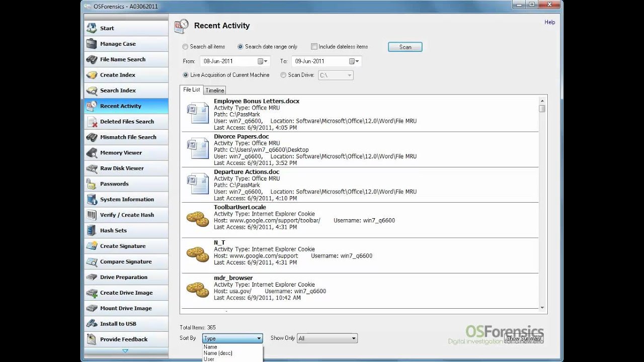Click the System Information icon
This screenshot has height=362, width=644.
click(92, 200)
